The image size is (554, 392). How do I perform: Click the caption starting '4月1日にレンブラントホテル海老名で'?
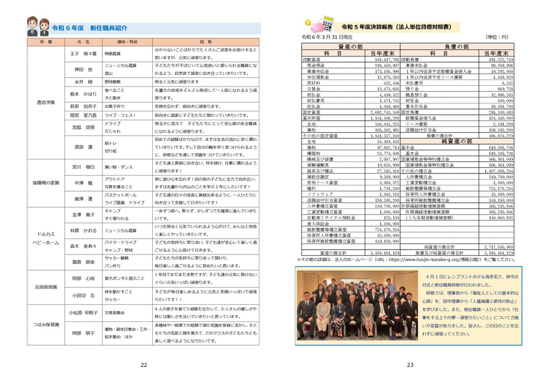[x=470, y=305]
